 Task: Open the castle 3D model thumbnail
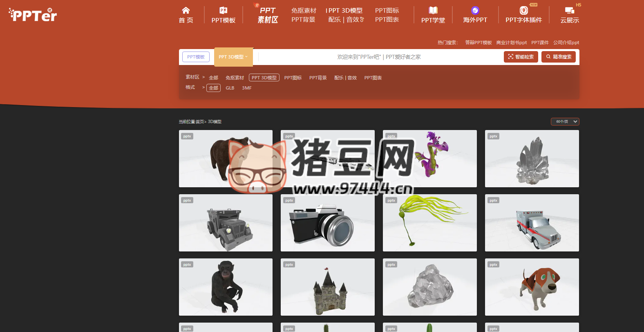[x=328, y=287]
